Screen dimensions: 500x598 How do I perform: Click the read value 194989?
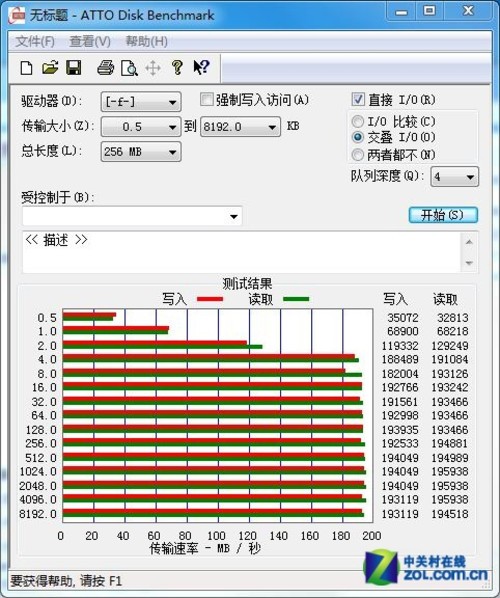[450, 457]
